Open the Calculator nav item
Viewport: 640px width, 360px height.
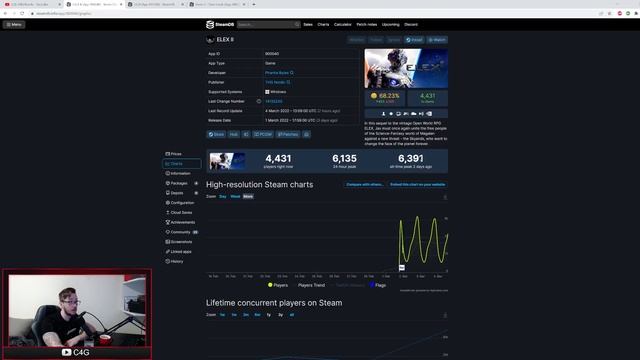click(x=342, y=24)
